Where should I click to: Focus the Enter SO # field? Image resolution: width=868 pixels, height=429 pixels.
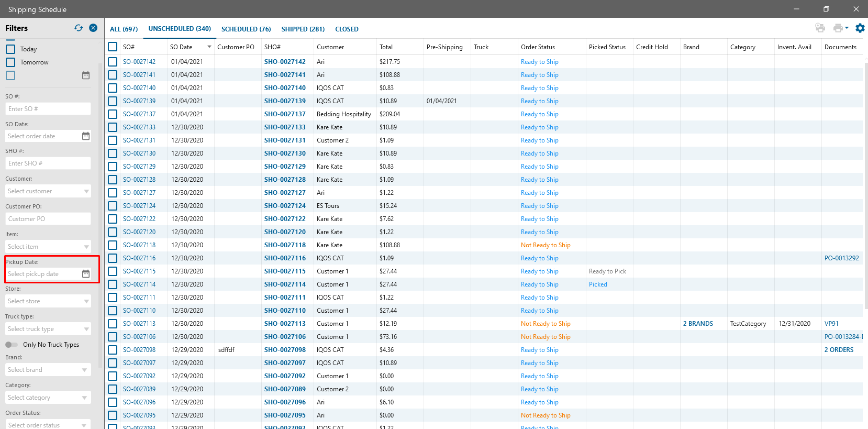coord(48,109)
